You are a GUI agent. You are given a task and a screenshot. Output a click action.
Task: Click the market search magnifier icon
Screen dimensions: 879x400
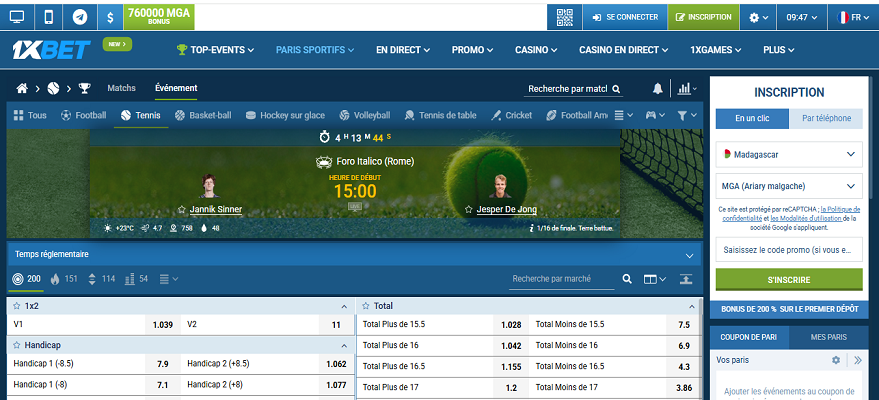pos(627,279)
